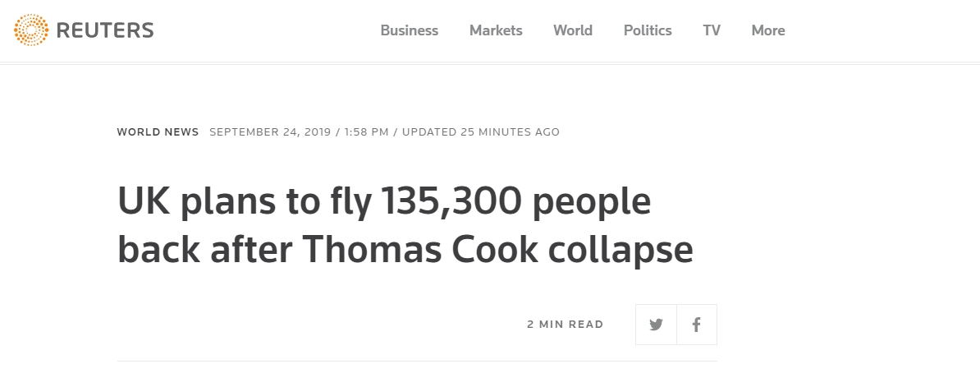Expand the More navigation menu

pyautogui.click(x=768, y=30)
